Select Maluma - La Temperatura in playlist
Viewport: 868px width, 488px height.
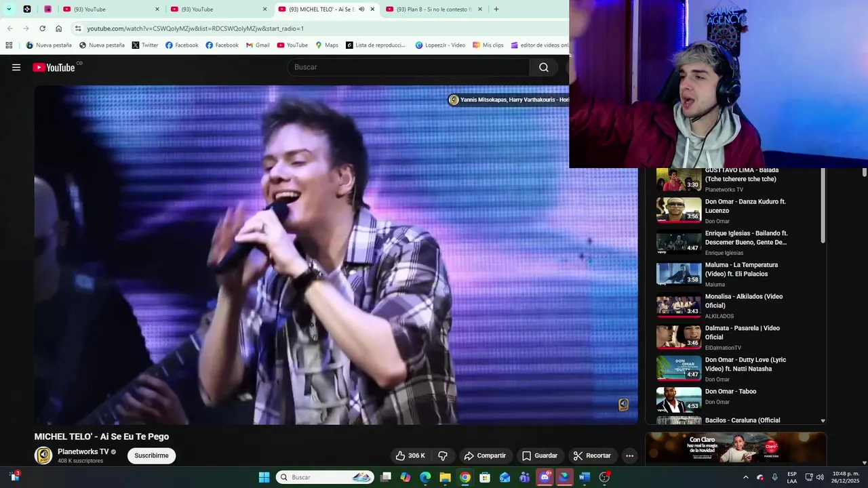(x=736, y=274)
